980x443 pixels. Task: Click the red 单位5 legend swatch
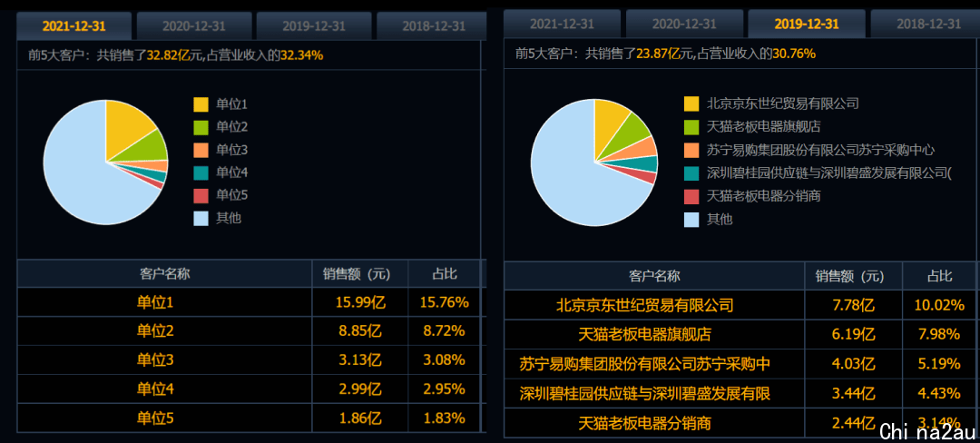201,195
